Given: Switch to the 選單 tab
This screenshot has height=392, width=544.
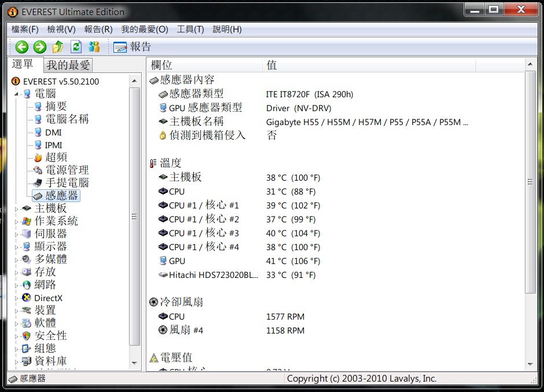Looking at the screenshot, I should click(x=23, y=64).
